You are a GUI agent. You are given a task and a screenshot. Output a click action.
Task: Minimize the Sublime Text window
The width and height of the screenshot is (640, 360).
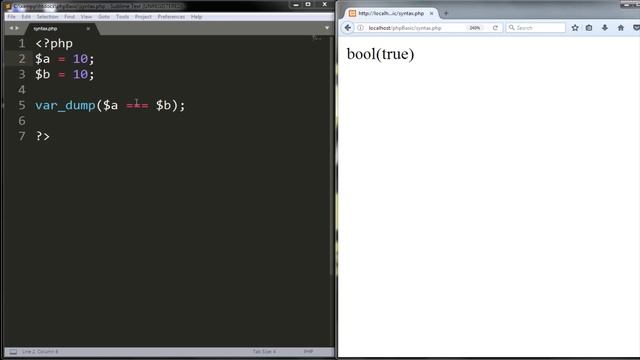[x=296, y=4]
